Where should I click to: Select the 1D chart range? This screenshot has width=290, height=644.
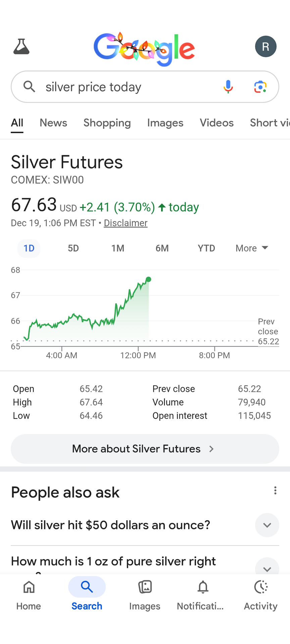(x=29, y=248)
